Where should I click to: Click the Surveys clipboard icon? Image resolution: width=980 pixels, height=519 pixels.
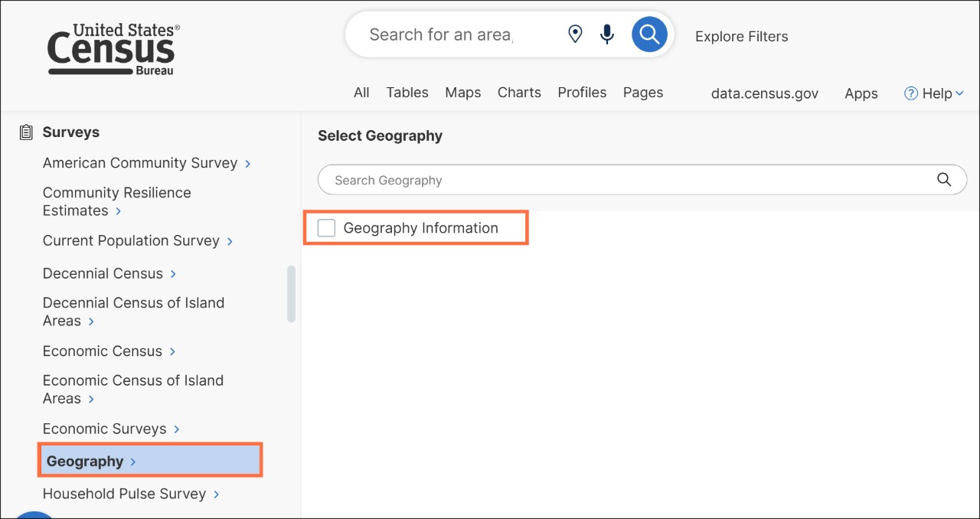coord(25,132)
